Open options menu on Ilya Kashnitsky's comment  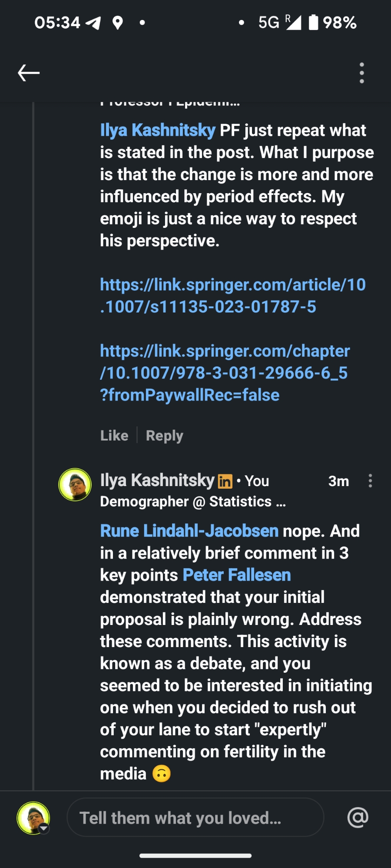click(x=370, y=481)
